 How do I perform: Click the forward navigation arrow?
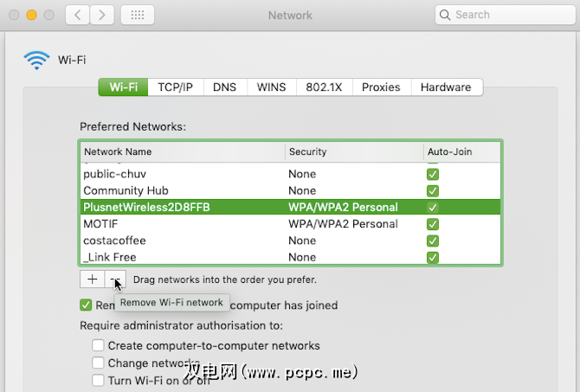click(102, 15)
